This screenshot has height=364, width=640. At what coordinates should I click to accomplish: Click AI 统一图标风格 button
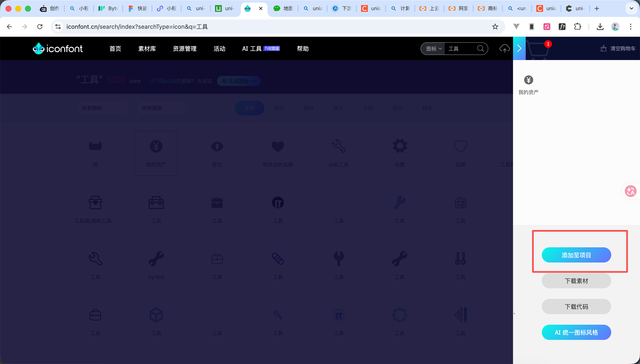576,332
